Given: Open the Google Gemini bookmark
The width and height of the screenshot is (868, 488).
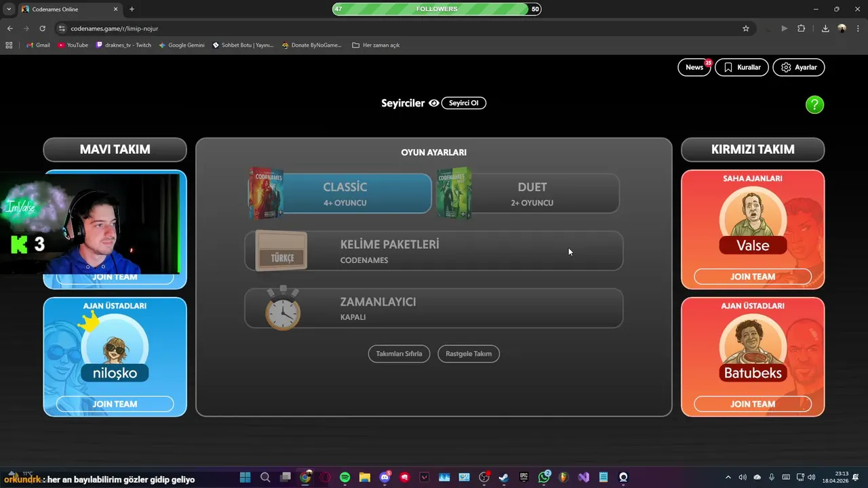Looking at the screenshot, I should [x=182, y=45].
